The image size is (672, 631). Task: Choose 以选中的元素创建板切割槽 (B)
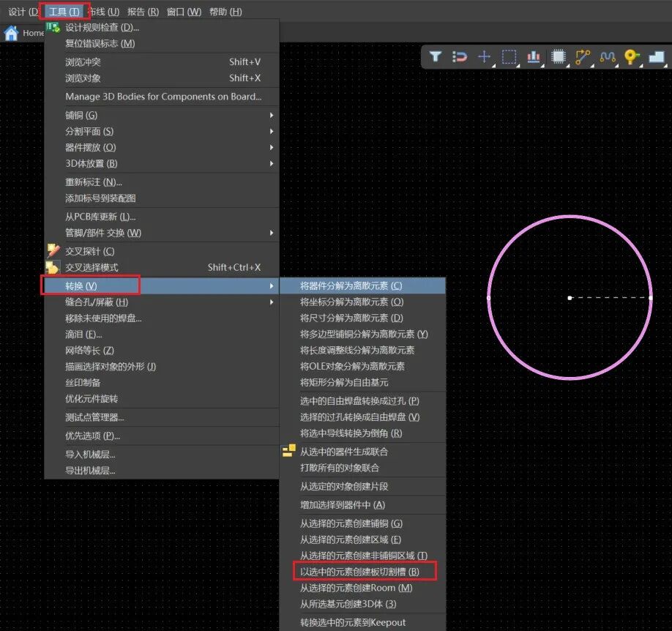pyautogui.click(x=359, y=571)
